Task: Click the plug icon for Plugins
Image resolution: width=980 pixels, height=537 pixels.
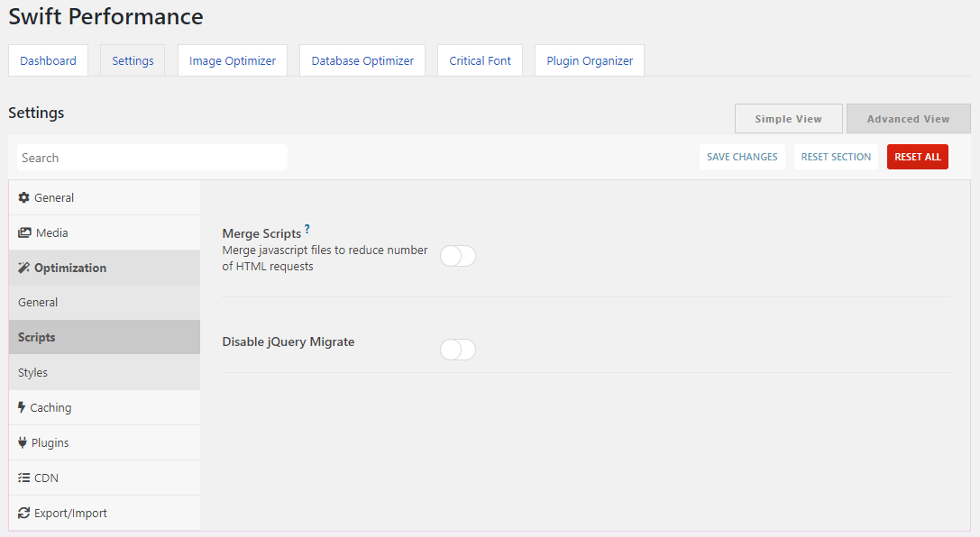Action: (23, 442)
